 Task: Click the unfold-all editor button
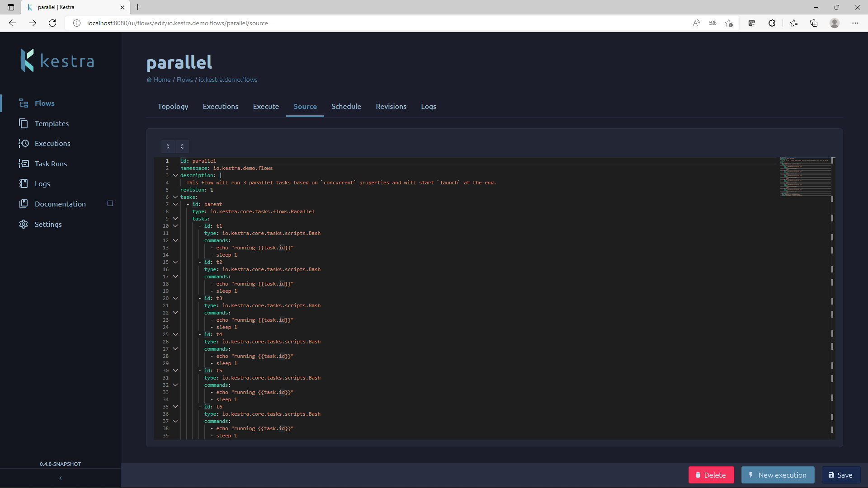pos(182,146)
